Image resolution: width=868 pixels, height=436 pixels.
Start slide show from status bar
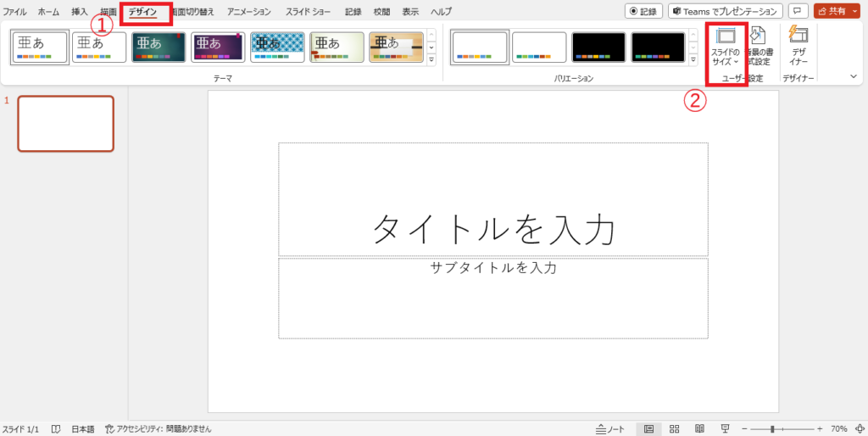coord(725,429)
